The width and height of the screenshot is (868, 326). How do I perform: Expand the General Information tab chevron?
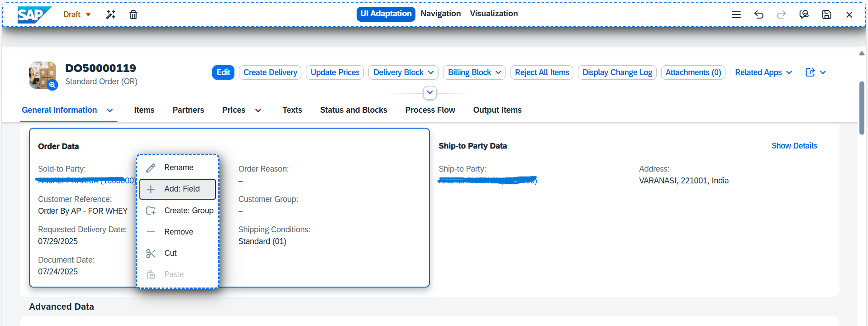click(x=110, y=110)
